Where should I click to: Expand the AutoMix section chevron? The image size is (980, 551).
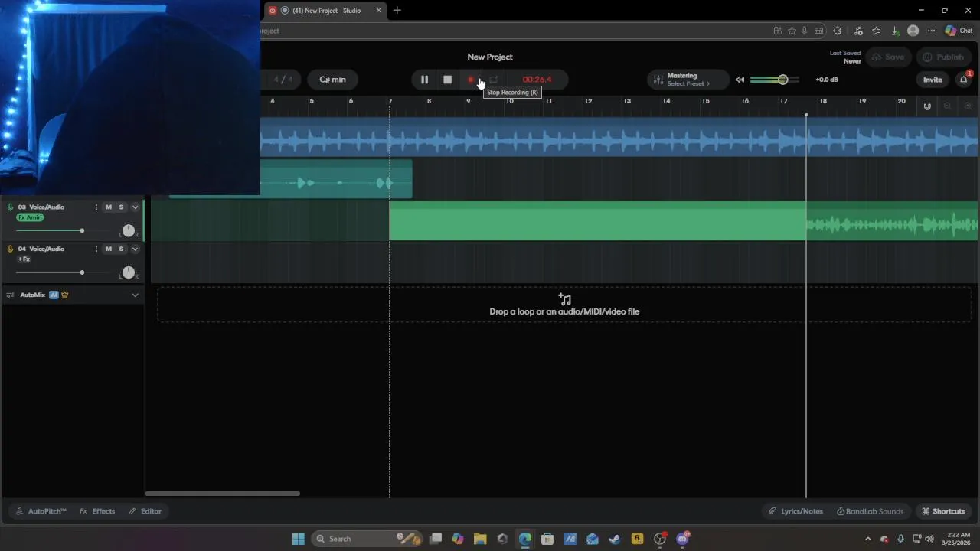tap(136, 295)
